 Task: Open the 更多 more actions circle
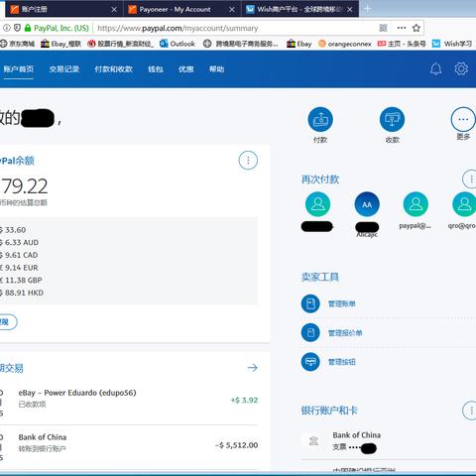[463, 119]
